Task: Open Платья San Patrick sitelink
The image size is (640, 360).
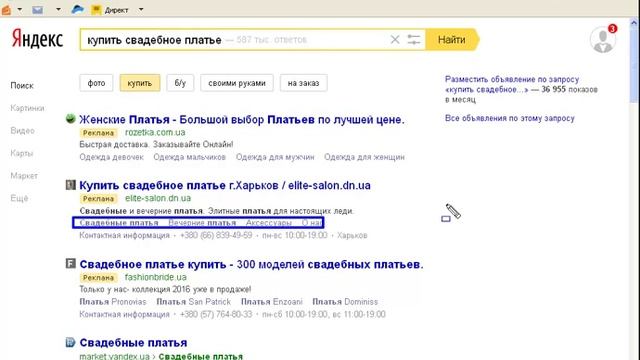Action: pyautogui.click(x=193, y=302)
